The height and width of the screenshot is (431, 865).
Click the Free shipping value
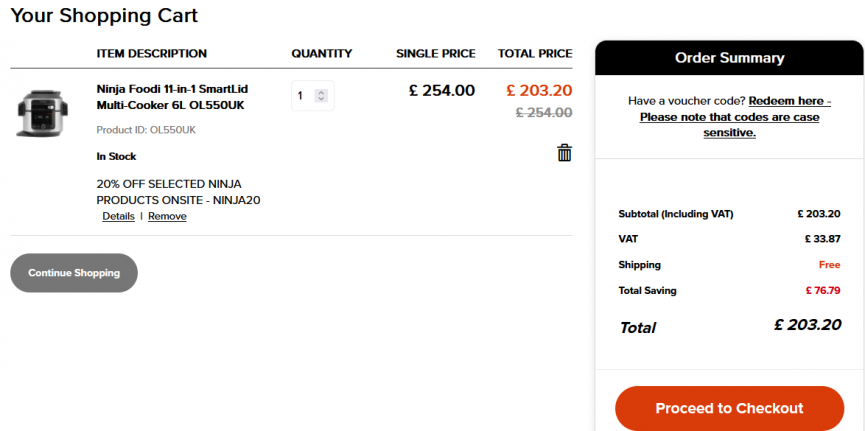pyautogui.click(x=829, y=265)
